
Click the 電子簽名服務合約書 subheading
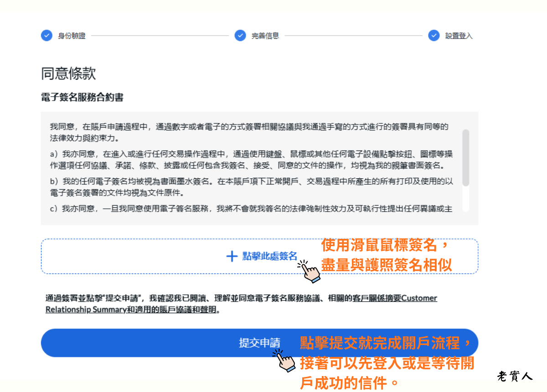click(x=82, y=97)
